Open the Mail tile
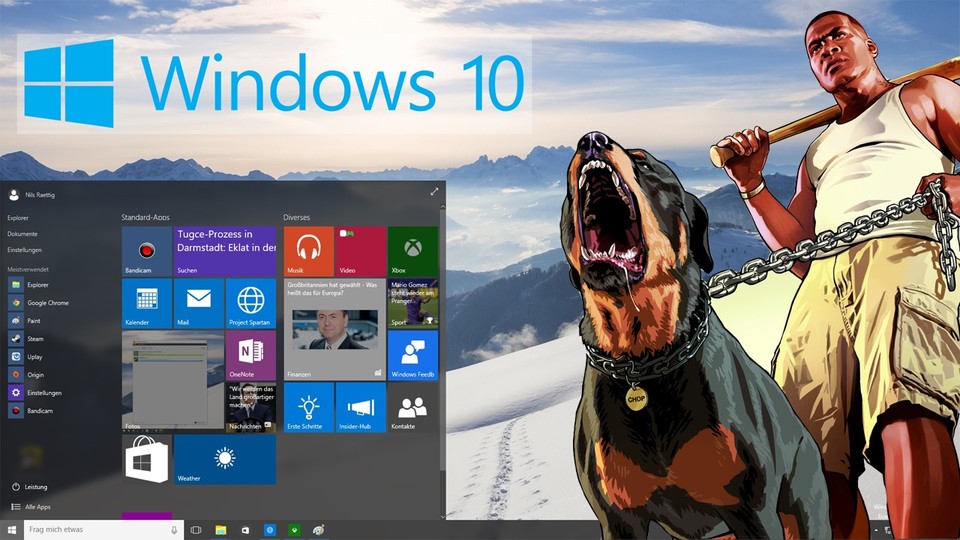 tap(198, 303)
